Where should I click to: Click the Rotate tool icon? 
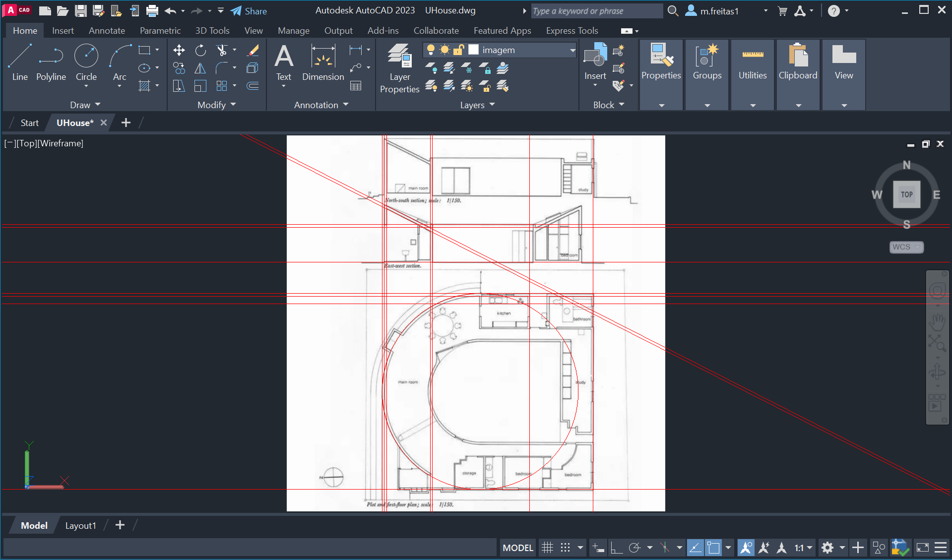tap(200, 50)
